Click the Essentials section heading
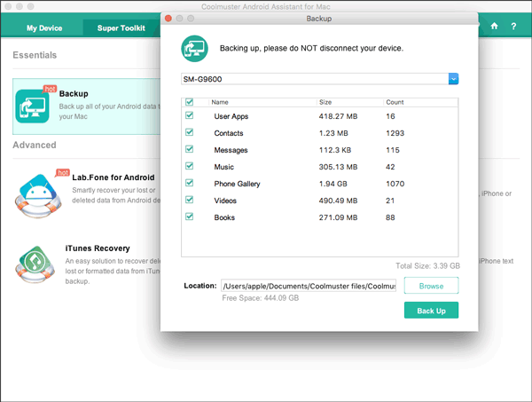This screenshot has height=402, width=532. [35, 55]
